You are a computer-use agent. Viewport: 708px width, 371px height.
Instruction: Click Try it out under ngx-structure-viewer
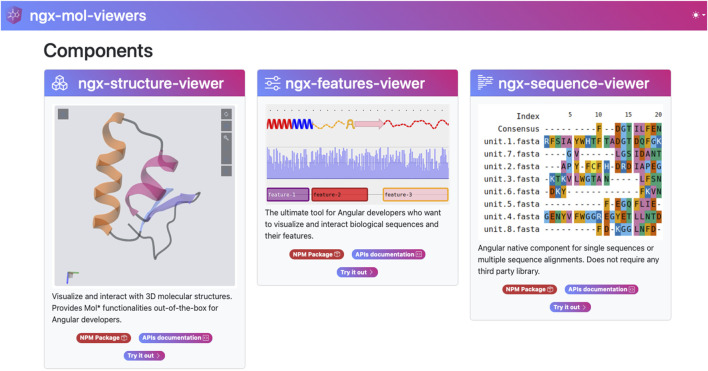[144, 356]
